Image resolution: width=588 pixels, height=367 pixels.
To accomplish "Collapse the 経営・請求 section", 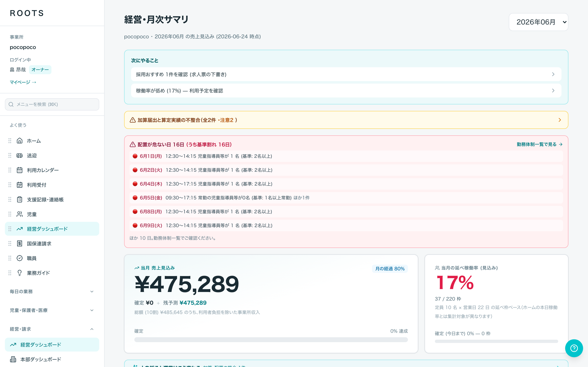I will [52, 329].
